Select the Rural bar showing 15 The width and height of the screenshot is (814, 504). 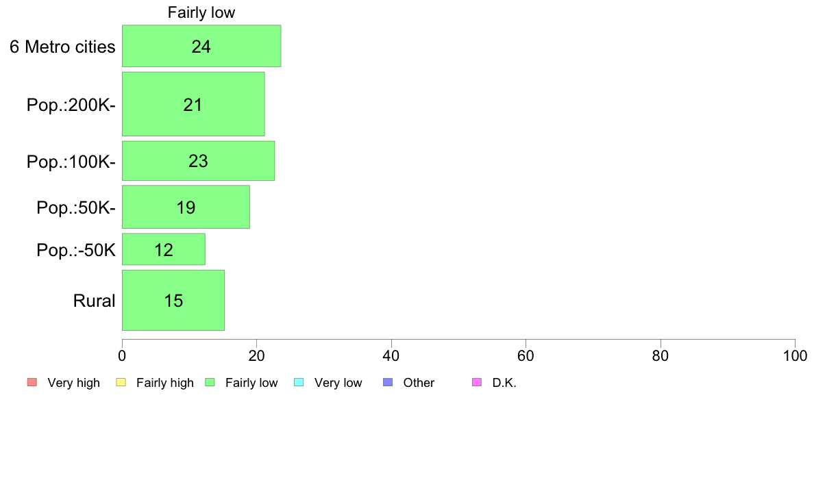point(173,301)
